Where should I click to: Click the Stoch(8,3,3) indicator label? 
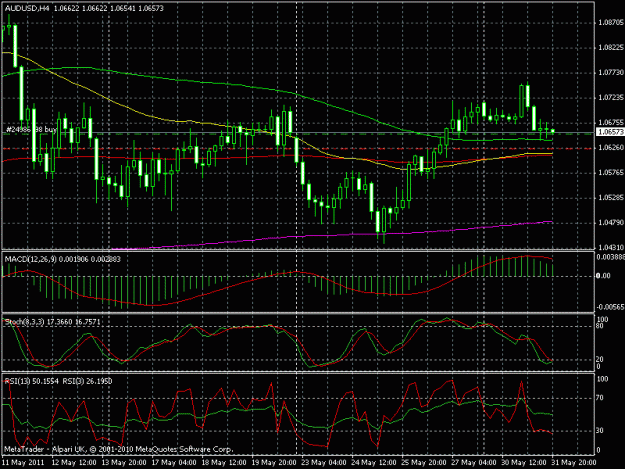24,322
